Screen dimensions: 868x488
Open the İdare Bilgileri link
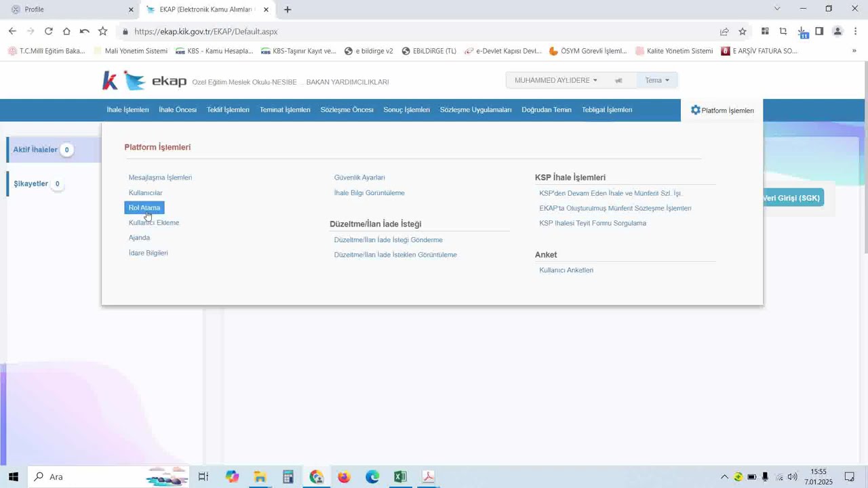coord(148,253)
